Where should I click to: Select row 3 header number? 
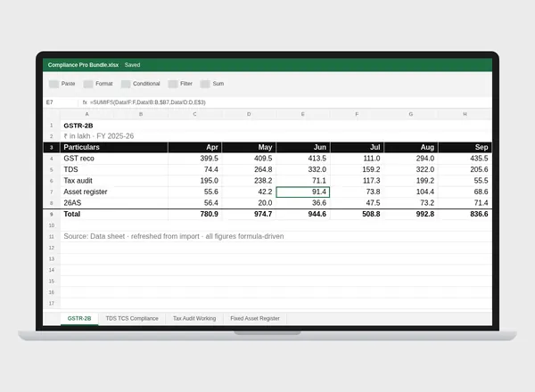(x=52, y=147)
